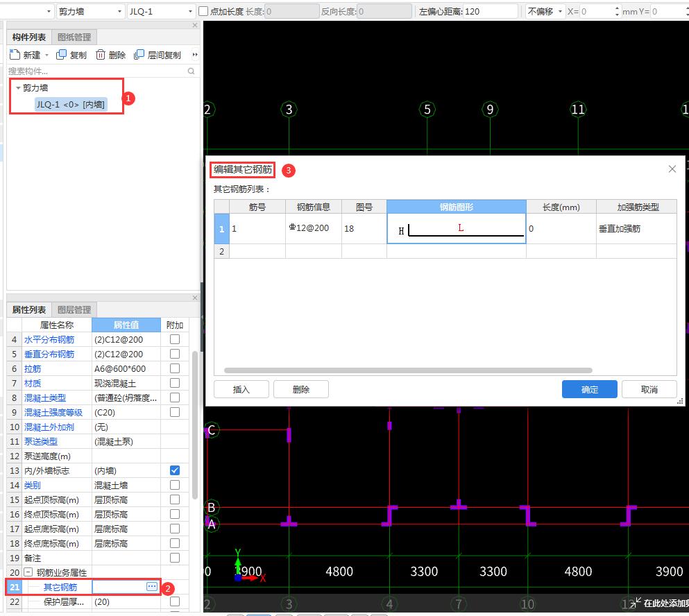
Task: Click the 保护层厚 value (20)
Action: coord(126,601)
